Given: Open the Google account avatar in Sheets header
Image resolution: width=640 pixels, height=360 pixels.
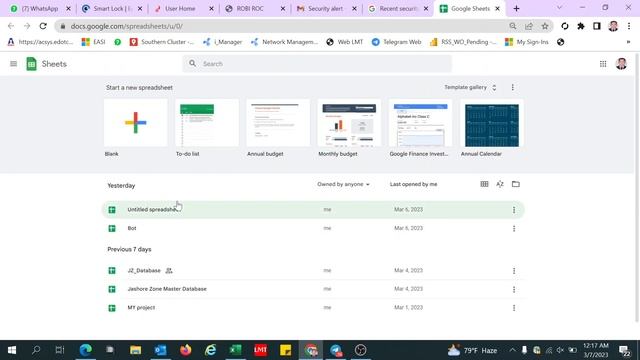Looking at the screenshot, I should click(621, 64).
